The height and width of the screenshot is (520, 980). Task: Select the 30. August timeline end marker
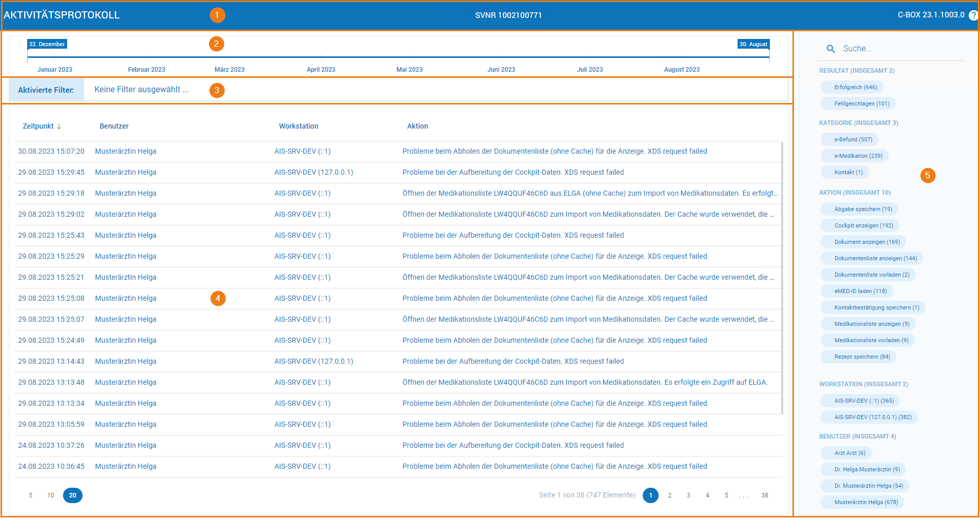(x=753, y=44)
